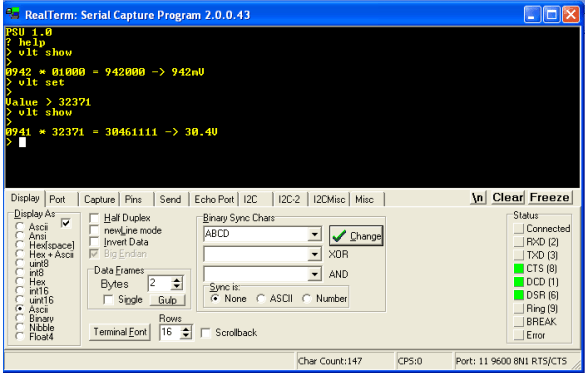Select Hex[space] display mode
The width and height of the screenshot is (587, 376).
19,245
